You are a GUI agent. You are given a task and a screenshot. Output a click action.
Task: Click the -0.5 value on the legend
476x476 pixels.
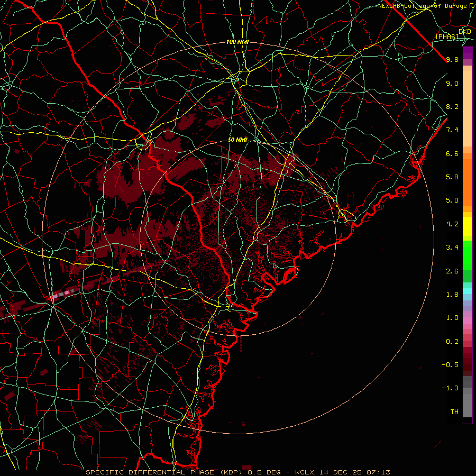(x=450, y=365)
